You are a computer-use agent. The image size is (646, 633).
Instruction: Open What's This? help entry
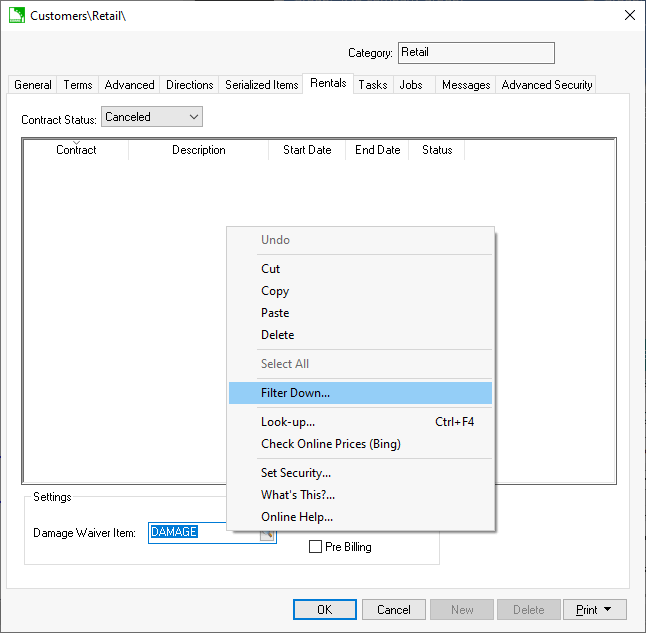click(297, 495)
